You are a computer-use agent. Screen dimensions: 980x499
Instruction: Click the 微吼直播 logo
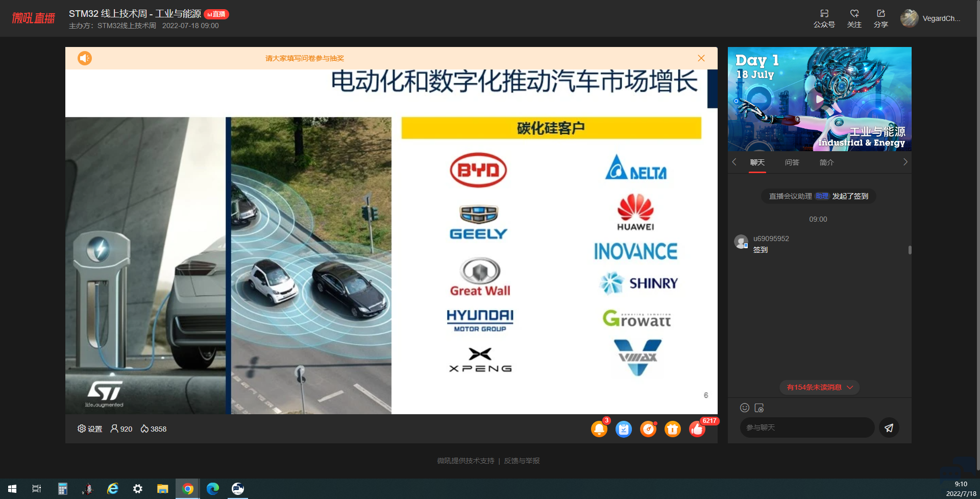pos(33,18)
